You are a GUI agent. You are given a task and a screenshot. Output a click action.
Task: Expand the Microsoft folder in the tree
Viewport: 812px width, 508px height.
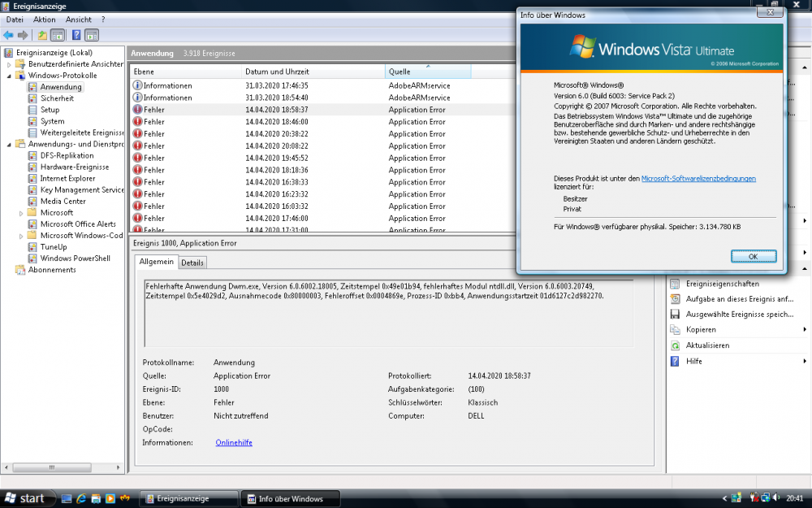(21, 213)
